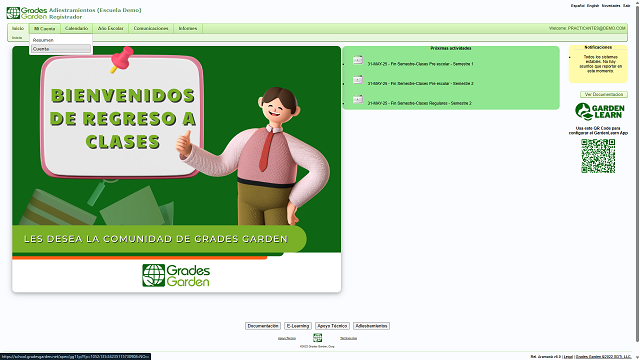Screen dimensions: 640x360
Task: Select Fin Semestre Pre escolar Semestre 2 text
Action: (x=420, y=84)
